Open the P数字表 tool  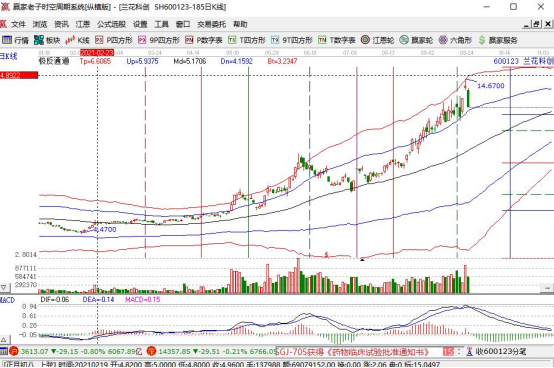coord(204,40)
